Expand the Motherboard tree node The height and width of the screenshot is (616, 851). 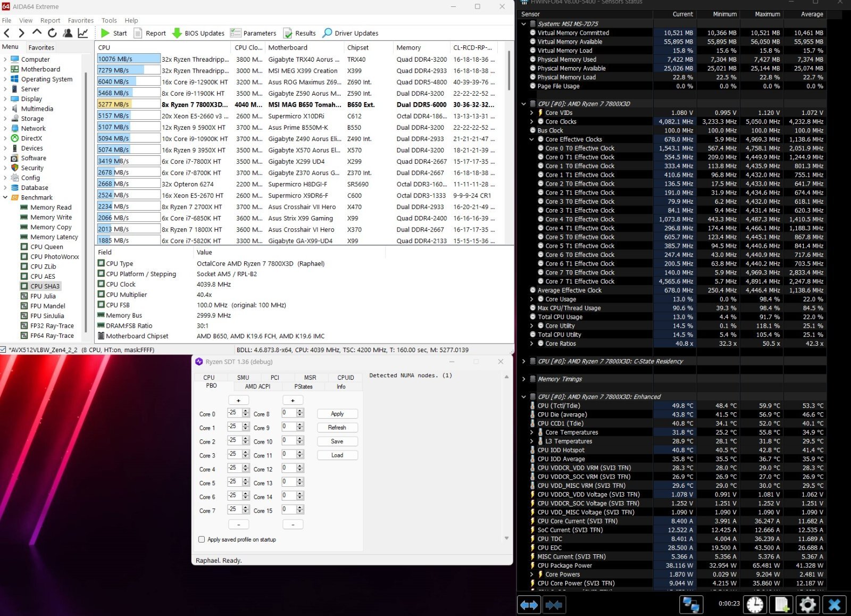pos(5,69)
